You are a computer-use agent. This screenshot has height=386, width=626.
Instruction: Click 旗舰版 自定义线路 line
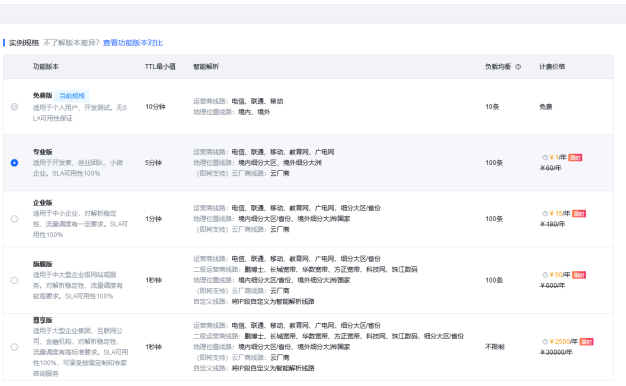[x=254, y=301]
